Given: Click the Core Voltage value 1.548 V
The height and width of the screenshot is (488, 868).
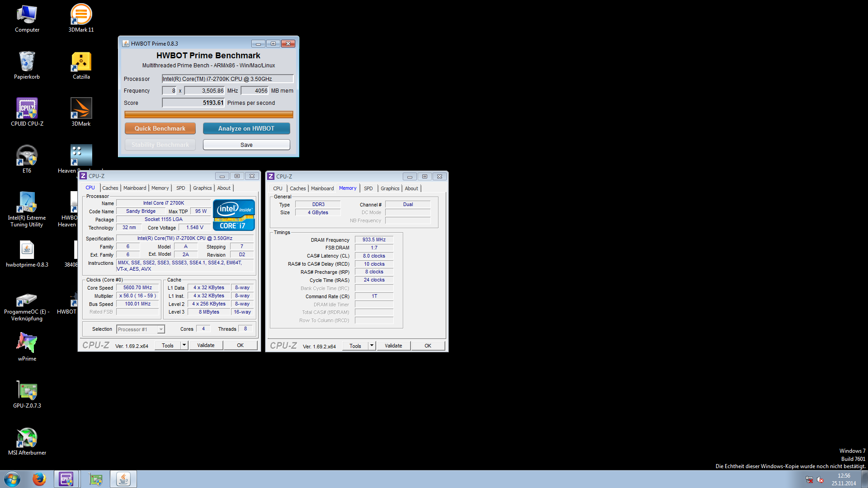Looking at the screenshot, I should point(195,227).
